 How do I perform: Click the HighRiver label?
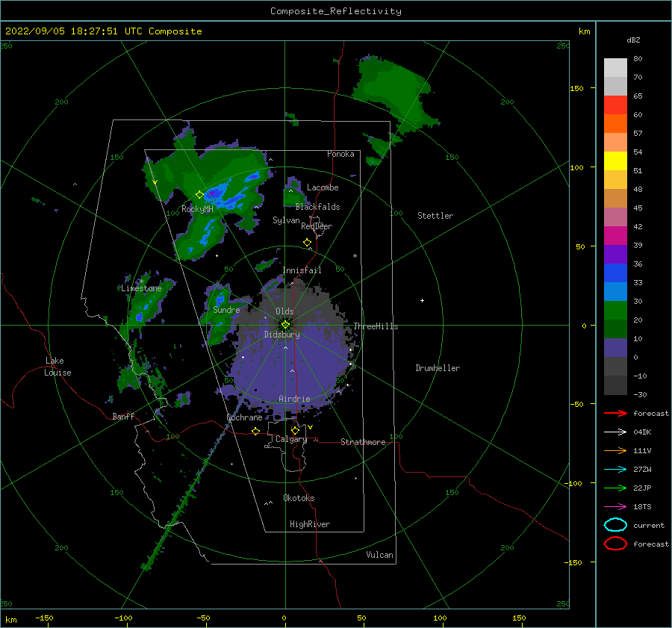coord(310,524)
